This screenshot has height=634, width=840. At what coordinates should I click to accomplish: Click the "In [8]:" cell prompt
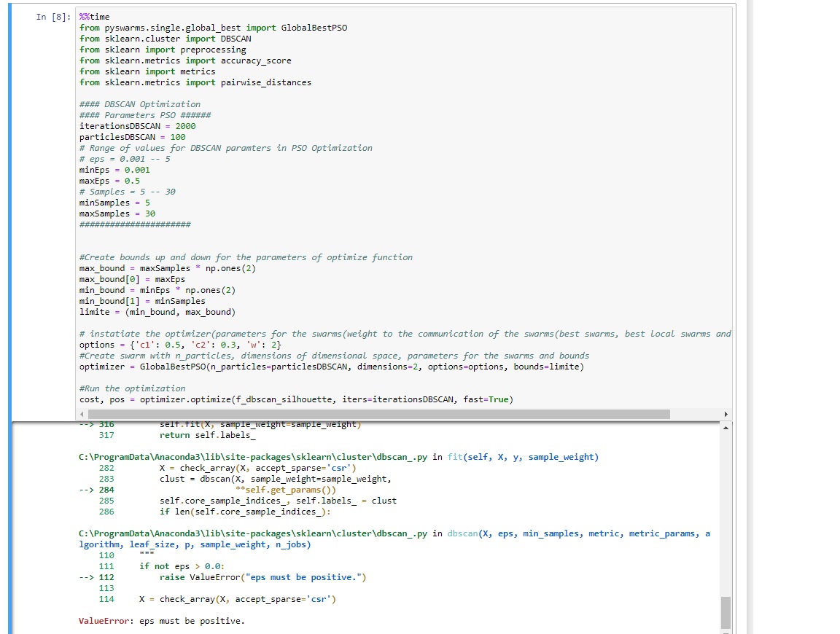52,16
